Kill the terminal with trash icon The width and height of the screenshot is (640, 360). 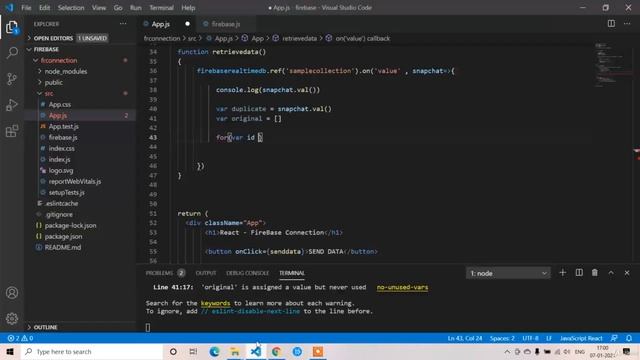pos(595,273)
